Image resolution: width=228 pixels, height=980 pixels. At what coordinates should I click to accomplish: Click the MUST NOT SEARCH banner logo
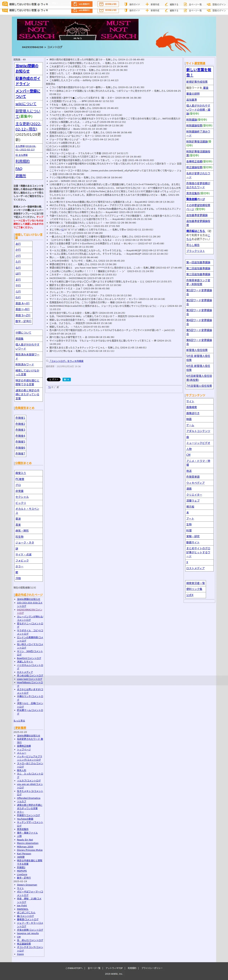(78, 30)
